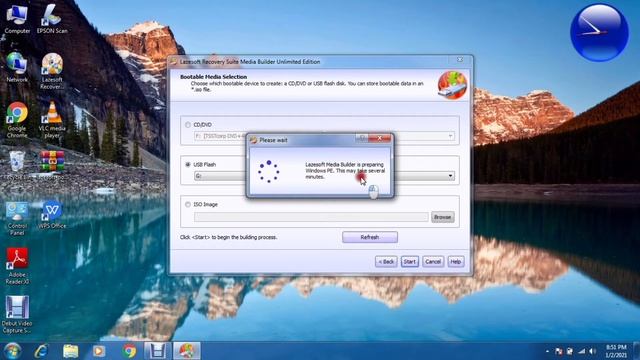Switch to the Lazesoft taskbar button
The width and height of the screenshot is (640, 360).
(187, 351)
